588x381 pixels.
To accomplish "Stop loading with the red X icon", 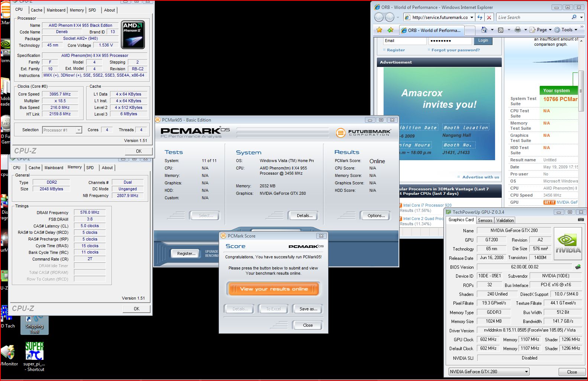I will pyautogui.click(x=489, y=17).
